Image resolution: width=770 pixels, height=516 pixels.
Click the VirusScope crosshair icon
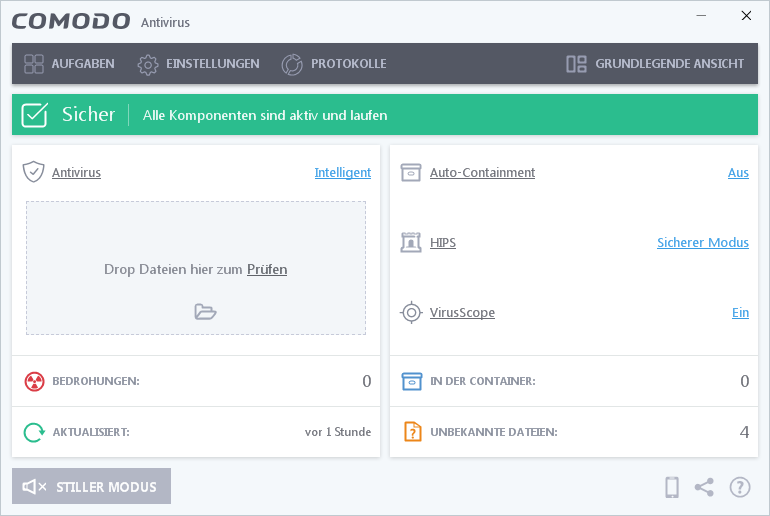(411, 312)
